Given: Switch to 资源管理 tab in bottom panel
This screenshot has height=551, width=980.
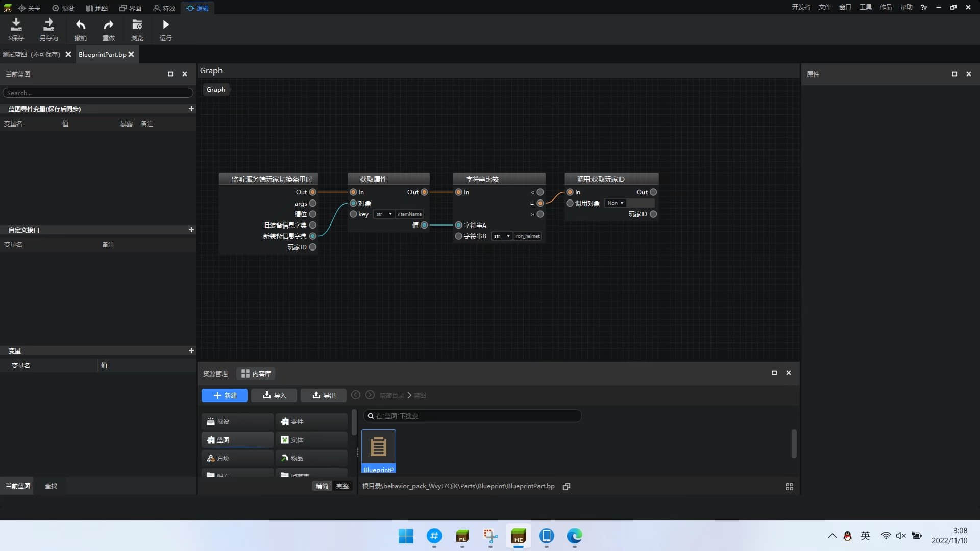Looking at the screenshot, I should (x=215, y=373).
